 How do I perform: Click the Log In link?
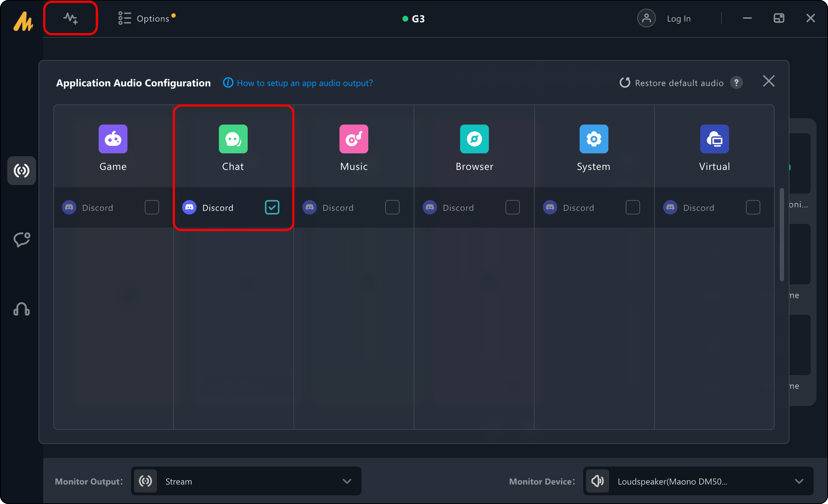tap(679, 19)
